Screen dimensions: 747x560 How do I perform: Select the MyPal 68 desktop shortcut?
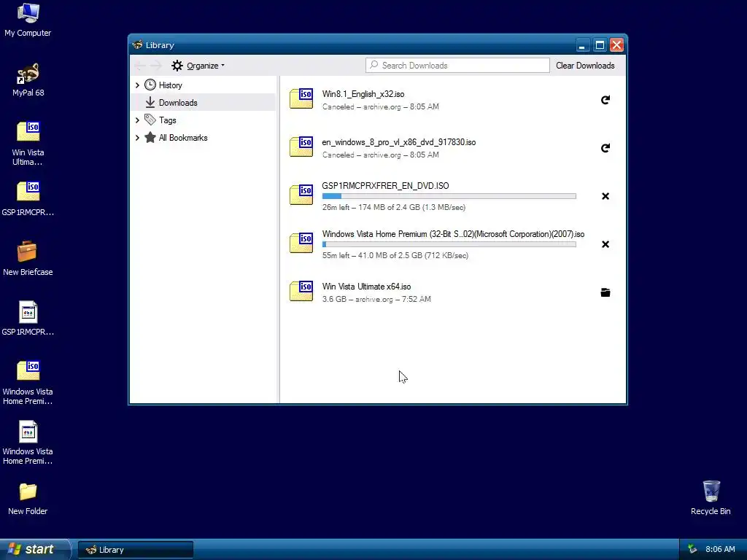click(x=28, y=80)
